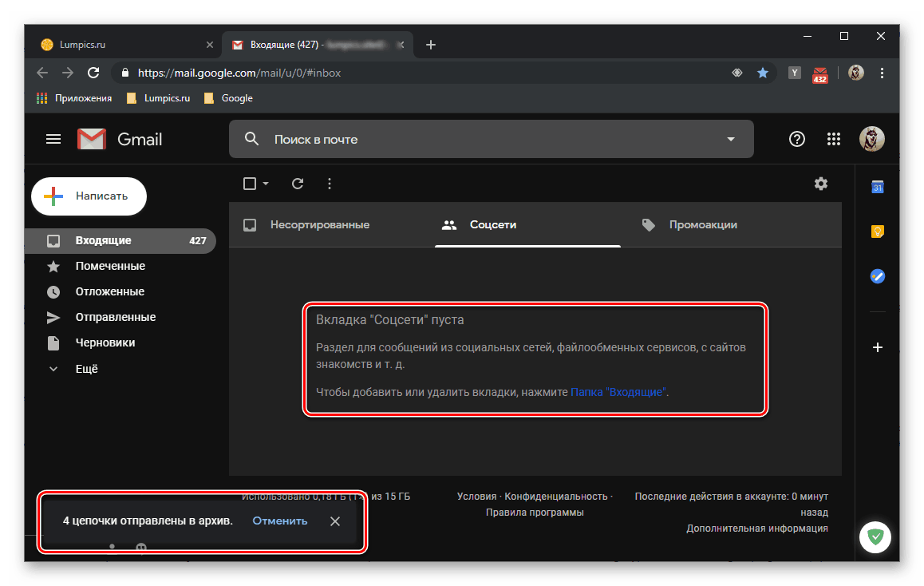
Task: Go forward in browser history
Action: pos(68,73)
